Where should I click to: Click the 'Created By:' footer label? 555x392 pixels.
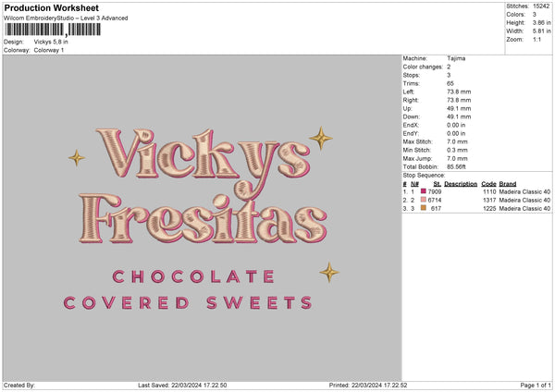[x=19, y=386]
